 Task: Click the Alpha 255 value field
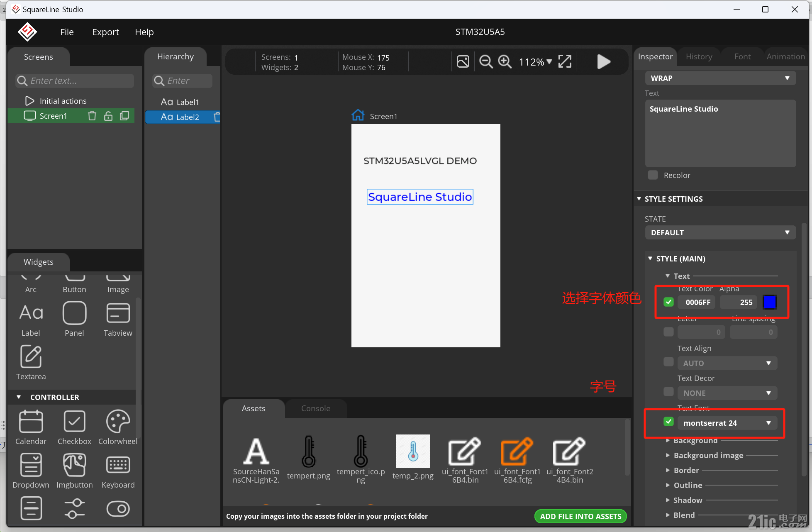(x=739, y=302)
